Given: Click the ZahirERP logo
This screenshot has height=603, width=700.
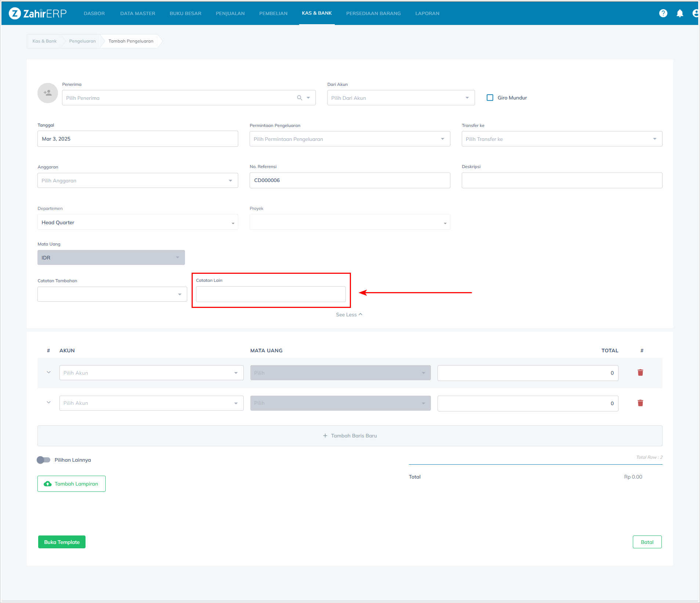Looking at the screenshot, I should pos(38,14).
